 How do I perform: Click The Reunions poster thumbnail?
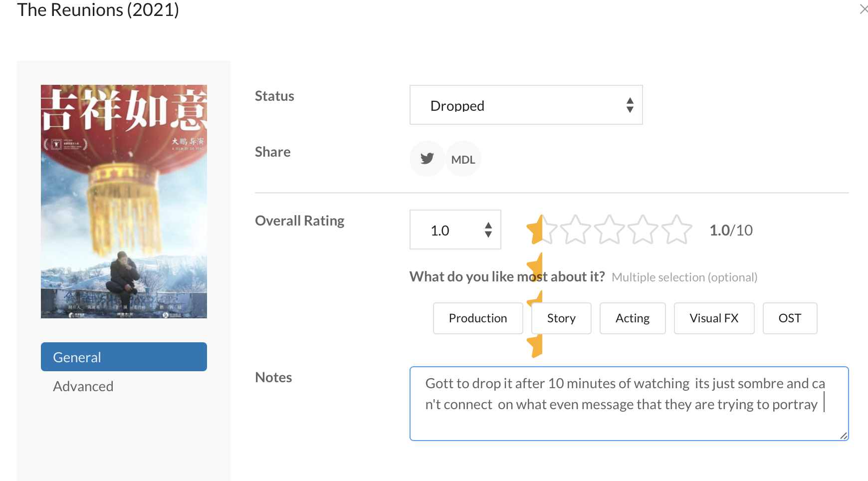click(124, 202)
